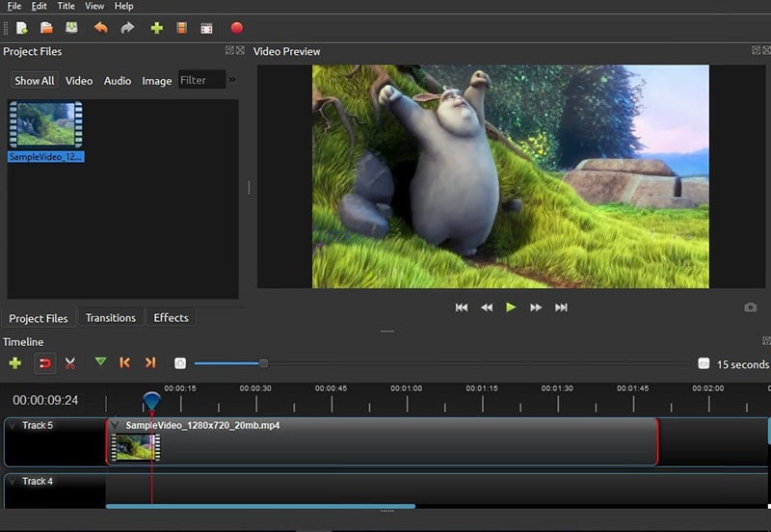
Task: Add a new track with green plus
Action: [14, 363]
